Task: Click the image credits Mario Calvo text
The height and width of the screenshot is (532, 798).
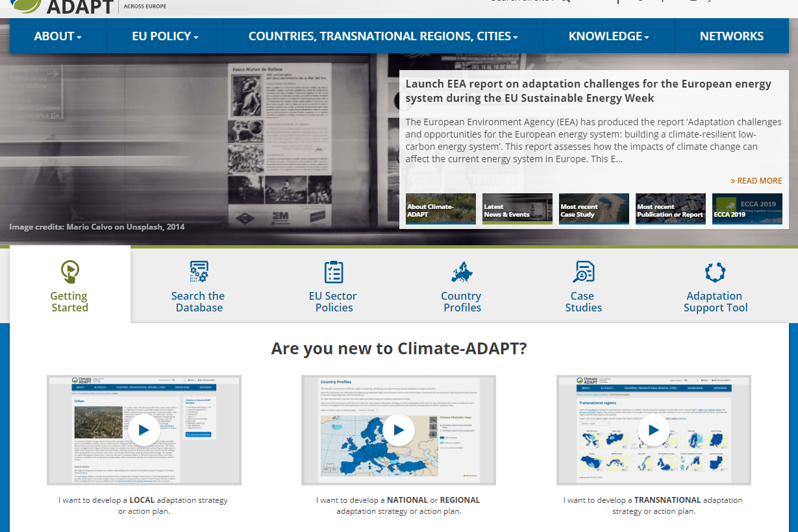Action: click(97, 227)
